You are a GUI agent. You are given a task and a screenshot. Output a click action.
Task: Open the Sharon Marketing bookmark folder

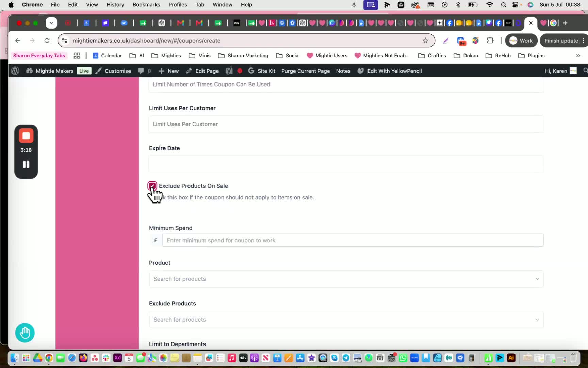[243, 56]
